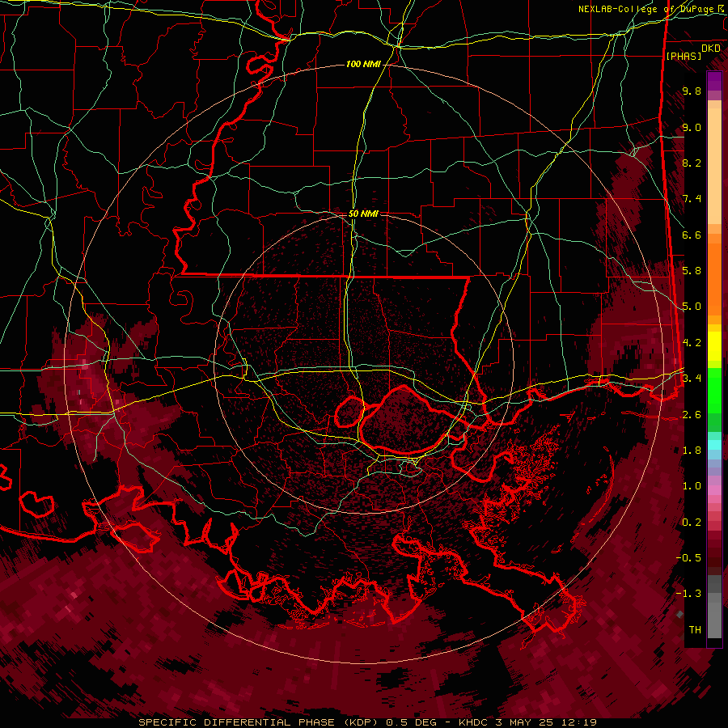
Task: Click the 4.2 value on the color scale
Action: pos(692,343)
